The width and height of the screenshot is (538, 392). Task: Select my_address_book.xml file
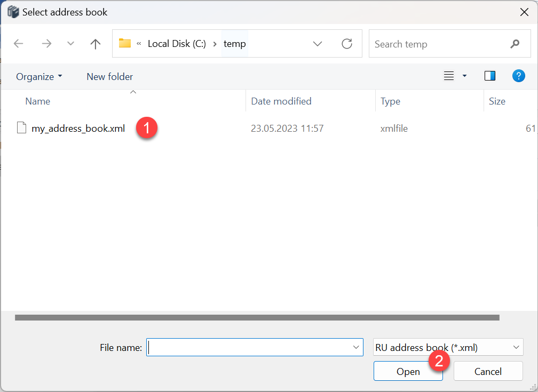tap(78, 129)
